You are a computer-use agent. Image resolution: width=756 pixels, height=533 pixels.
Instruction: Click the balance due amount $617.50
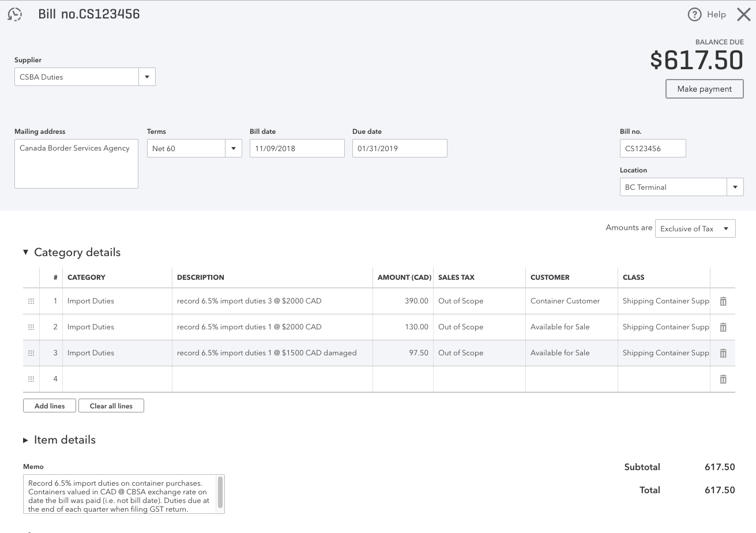click(x=697, y=60)
